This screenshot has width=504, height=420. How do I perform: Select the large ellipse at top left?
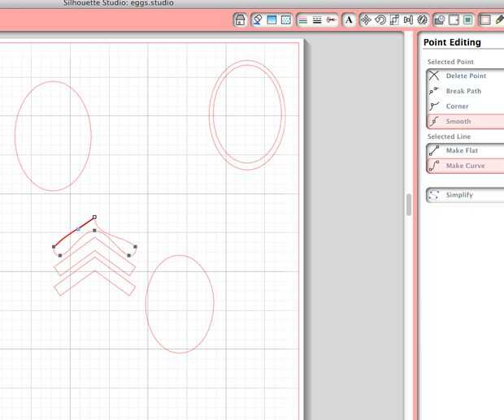53,136
